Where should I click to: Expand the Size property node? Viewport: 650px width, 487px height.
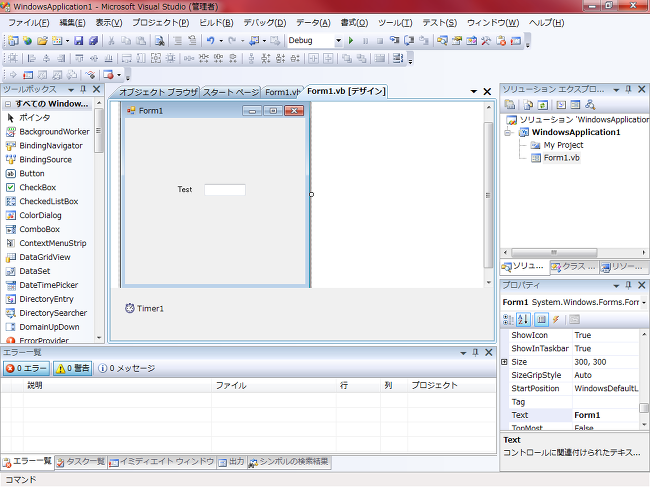(x=504, y=362)
